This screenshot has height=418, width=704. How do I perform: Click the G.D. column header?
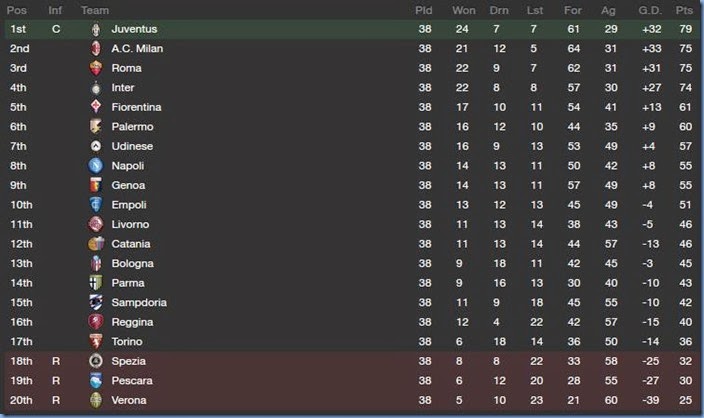click(650, 10)
